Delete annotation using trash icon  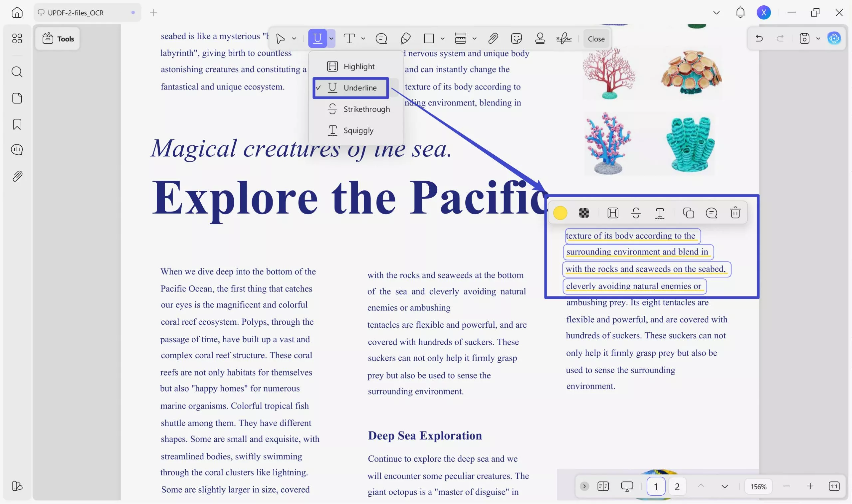click(x=735, y=213)
